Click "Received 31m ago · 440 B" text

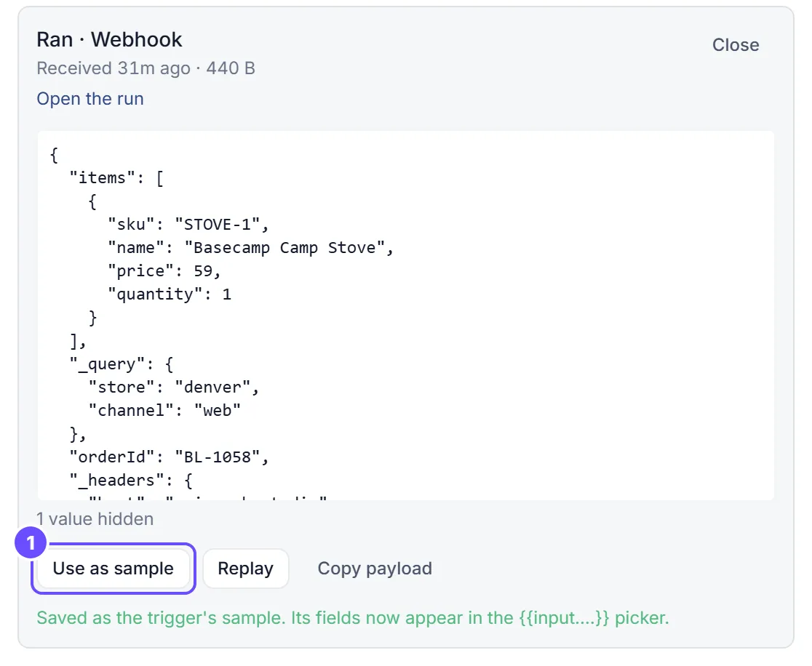click(x=146, y=68)
